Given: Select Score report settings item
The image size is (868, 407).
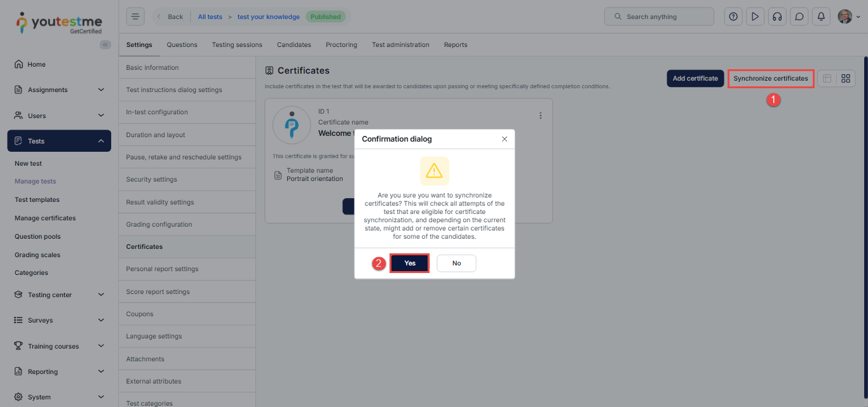Looking at the screenshot, I should click(x=187, y=291).
